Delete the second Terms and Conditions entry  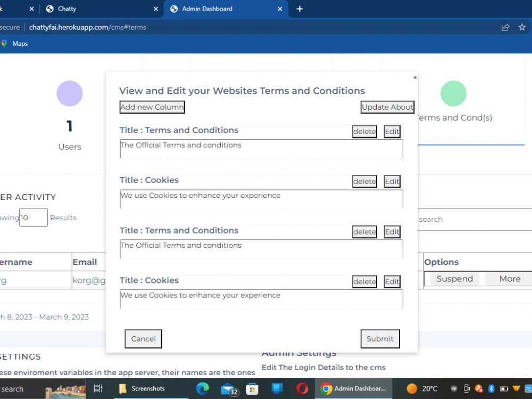(x=364, y=232)
